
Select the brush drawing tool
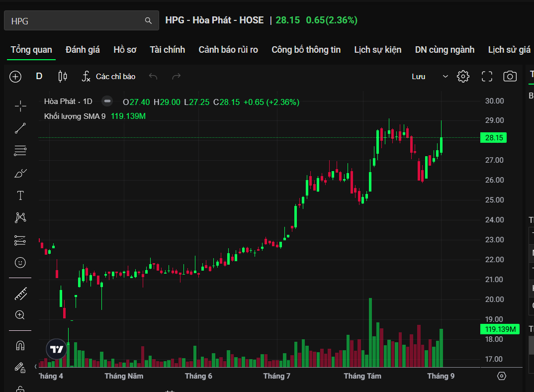pos(20,173)
